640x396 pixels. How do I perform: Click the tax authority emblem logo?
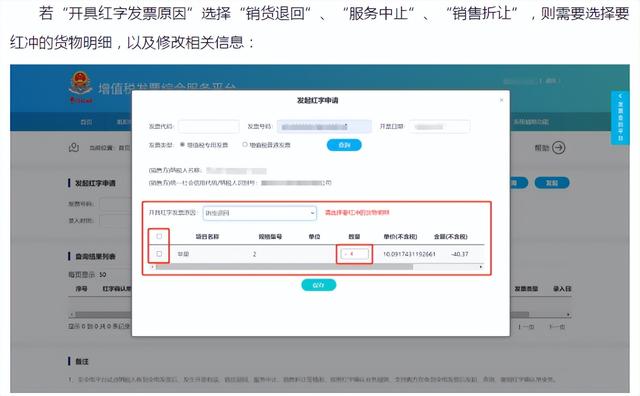click(x=80, y=87)
